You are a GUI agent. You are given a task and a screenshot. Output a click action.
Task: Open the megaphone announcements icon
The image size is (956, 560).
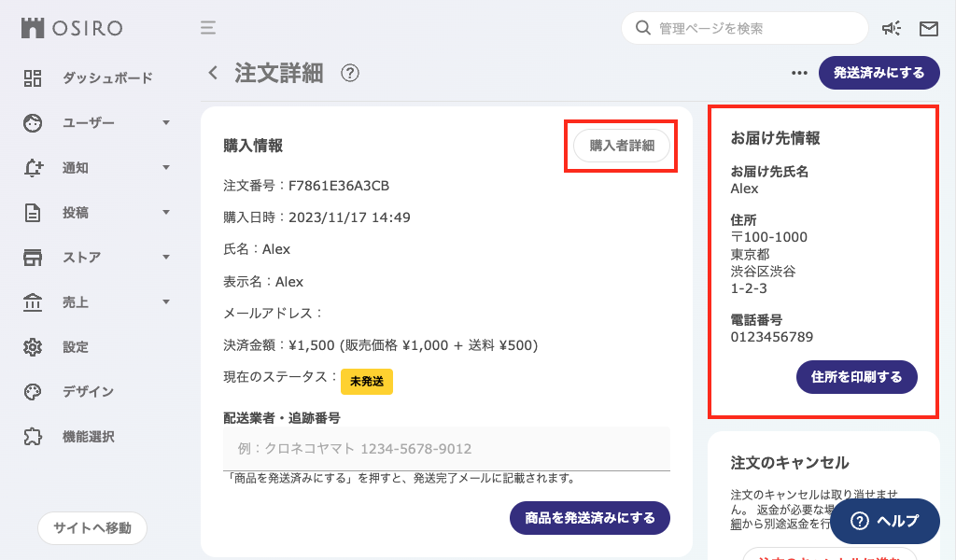pos(892,28)
